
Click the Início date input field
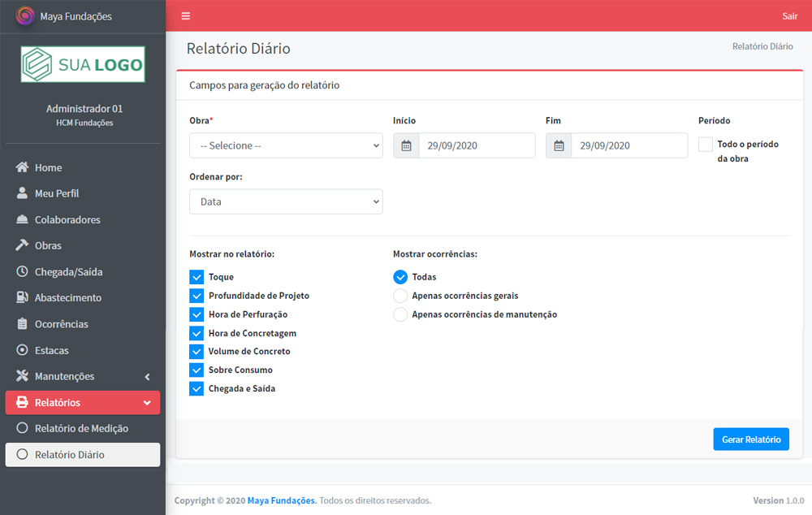pyautogui.click(x=477, y=145)
